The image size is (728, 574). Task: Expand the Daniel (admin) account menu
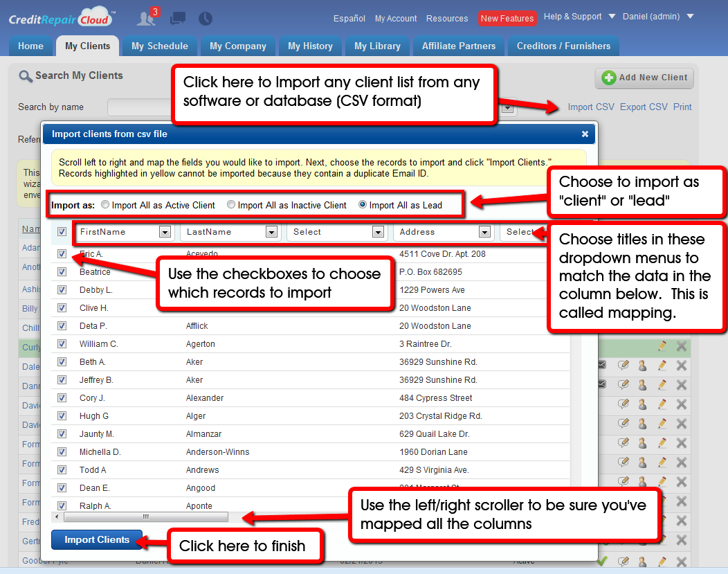point(658,17)
